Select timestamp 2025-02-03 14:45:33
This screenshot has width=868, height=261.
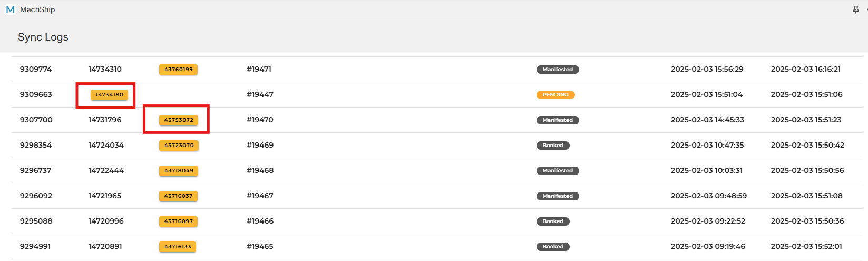[707, 120]
